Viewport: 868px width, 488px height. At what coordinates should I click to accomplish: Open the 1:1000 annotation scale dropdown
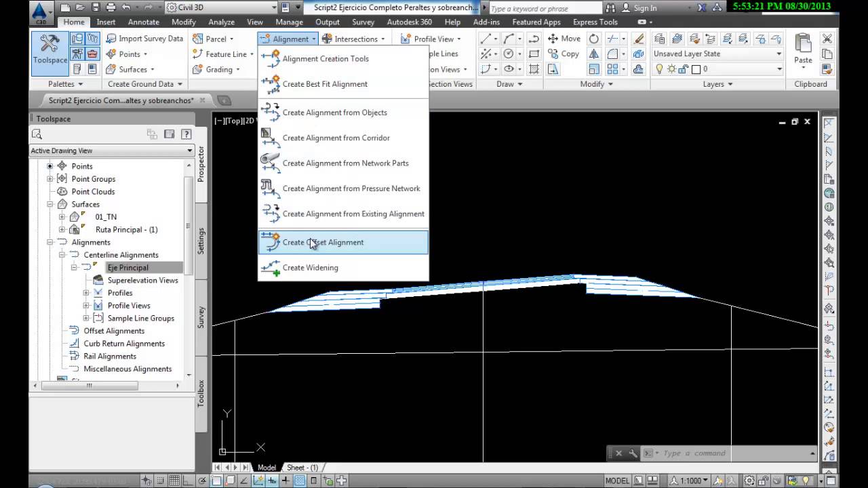[x=688, y=481]
